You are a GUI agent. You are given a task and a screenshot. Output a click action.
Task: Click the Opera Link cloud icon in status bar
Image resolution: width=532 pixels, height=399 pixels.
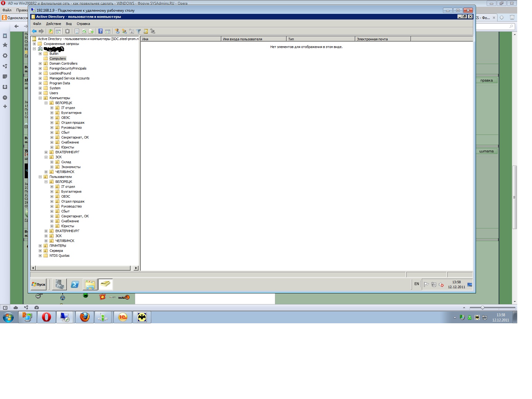16,308
